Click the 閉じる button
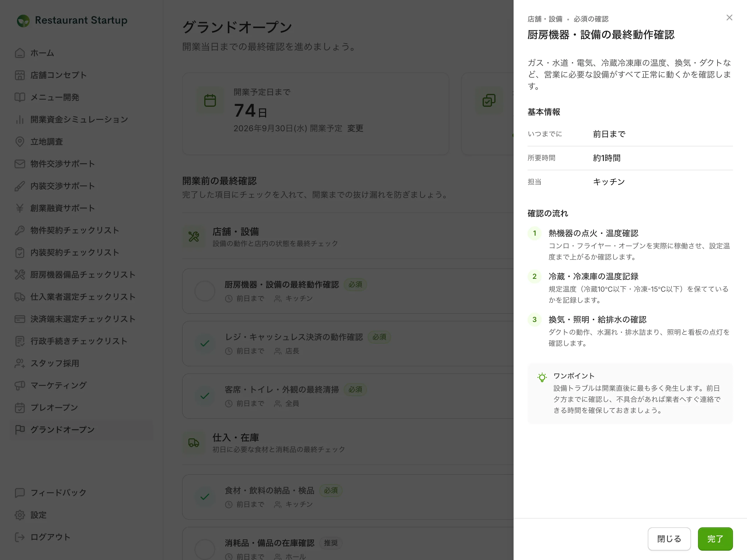This screenshot has height=560, width=747. pyautogui.click(x=669, y=539)
